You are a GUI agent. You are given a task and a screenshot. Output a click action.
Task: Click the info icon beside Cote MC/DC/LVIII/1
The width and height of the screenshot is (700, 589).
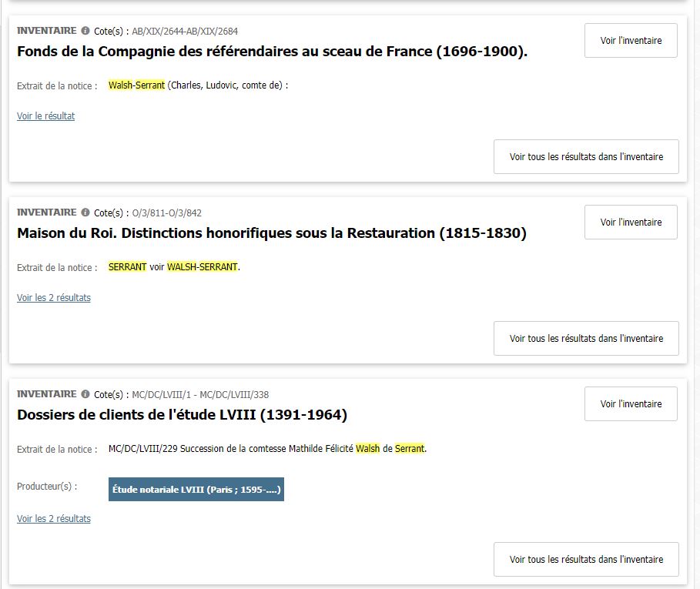tap(85, 394)
